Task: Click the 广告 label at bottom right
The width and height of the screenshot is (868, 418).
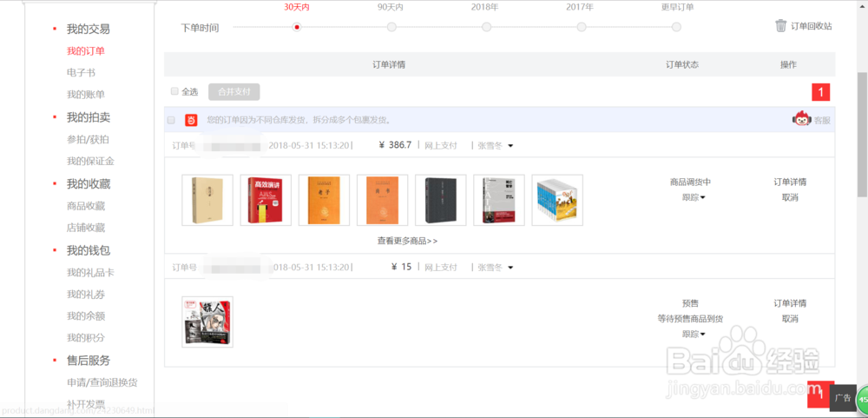Action: coord(843,398)
